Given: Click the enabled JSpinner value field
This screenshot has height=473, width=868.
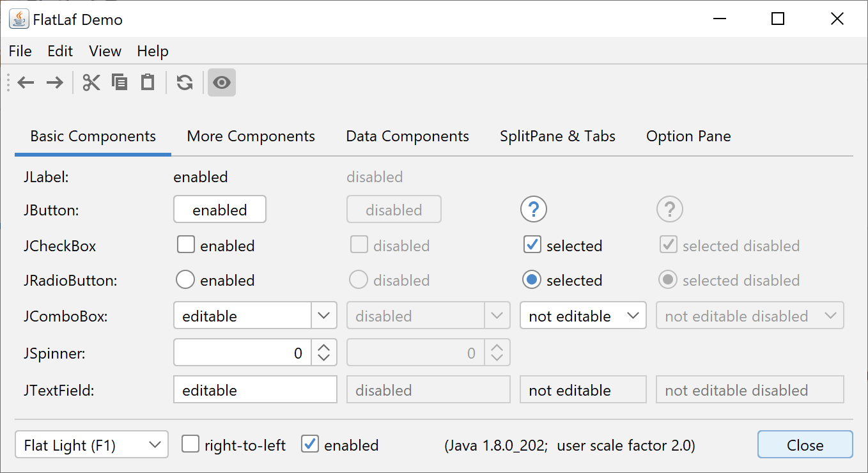Looking at the screenshot, I should click(x=243, y=352).
